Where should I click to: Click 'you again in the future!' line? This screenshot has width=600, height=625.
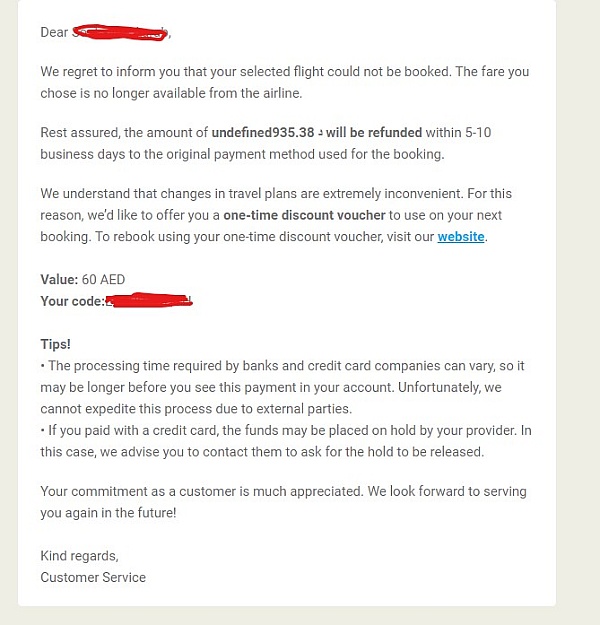tap(108, 513)
